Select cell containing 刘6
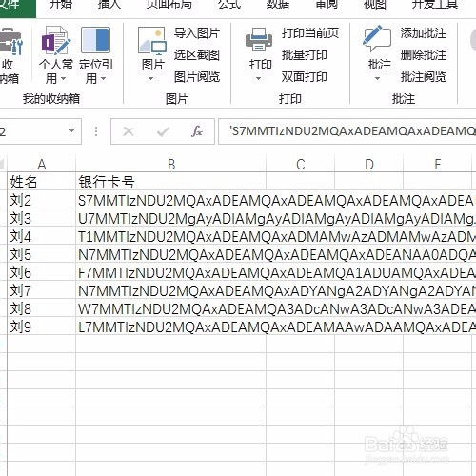This screenshot has width=476, height=476. [x=41, y=272]
